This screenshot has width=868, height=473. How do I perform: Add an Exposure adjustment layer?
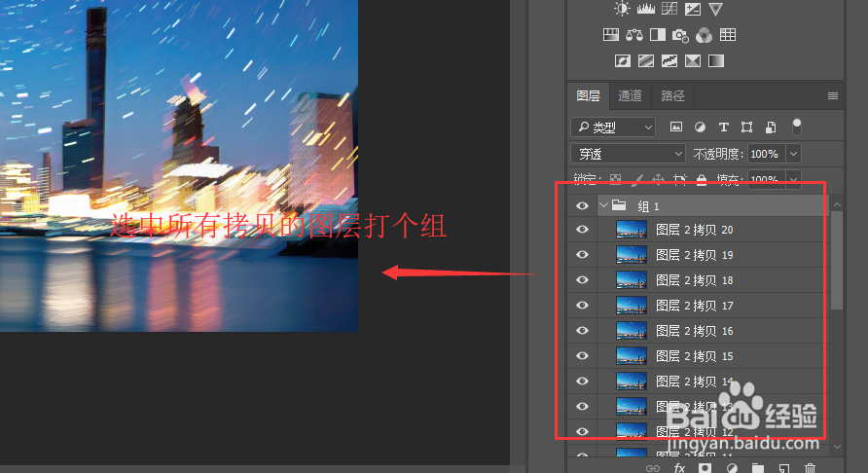(693, 9)
